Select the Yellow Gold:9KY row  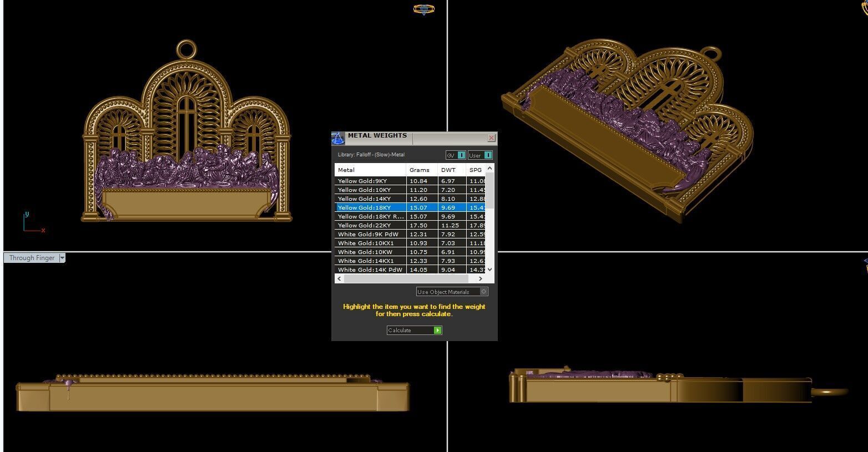(410, 181)
